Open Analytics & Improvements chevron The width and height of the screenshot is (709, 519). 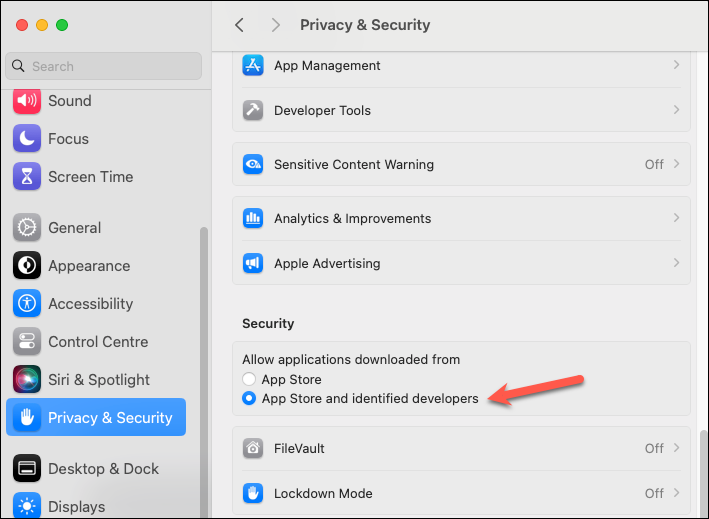pos(676,218)
